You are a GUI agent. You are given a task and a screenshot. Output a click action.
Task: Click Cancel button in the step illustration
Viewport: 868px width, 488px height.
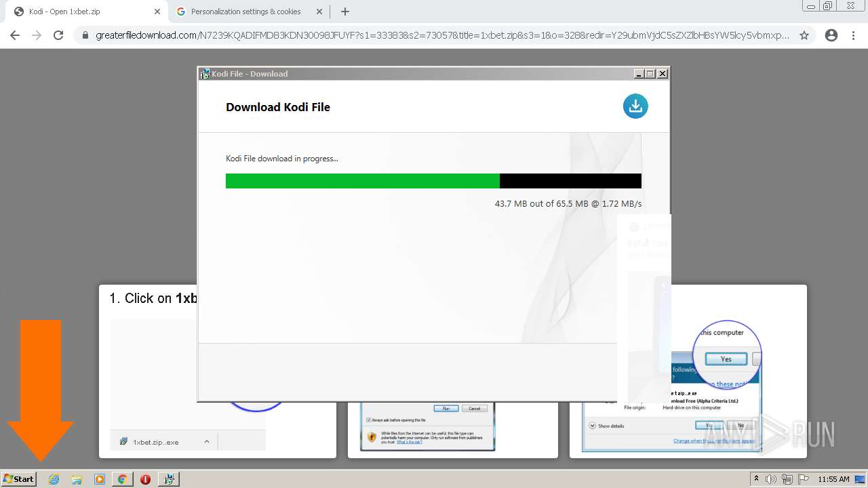click(474, 408)
